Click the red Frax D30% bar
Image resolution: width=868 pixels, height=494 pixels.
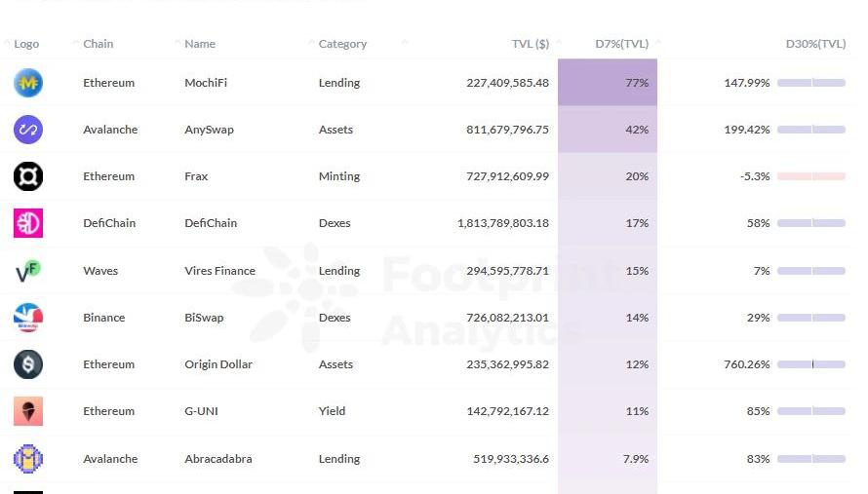pos(811,176)
